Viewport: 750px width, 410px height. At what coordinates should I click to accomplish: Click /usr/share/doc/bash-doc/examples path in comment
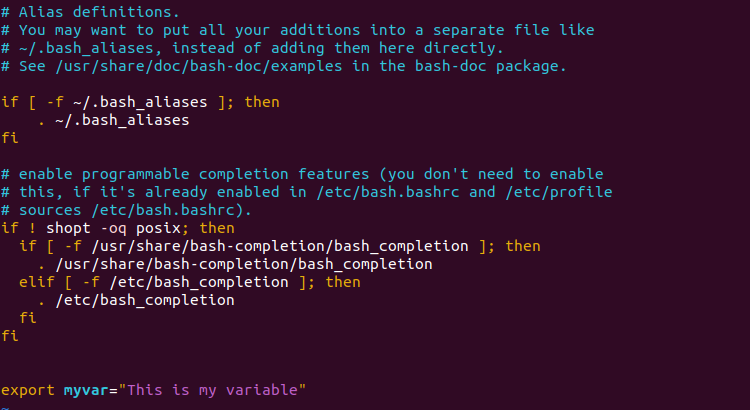199,66
